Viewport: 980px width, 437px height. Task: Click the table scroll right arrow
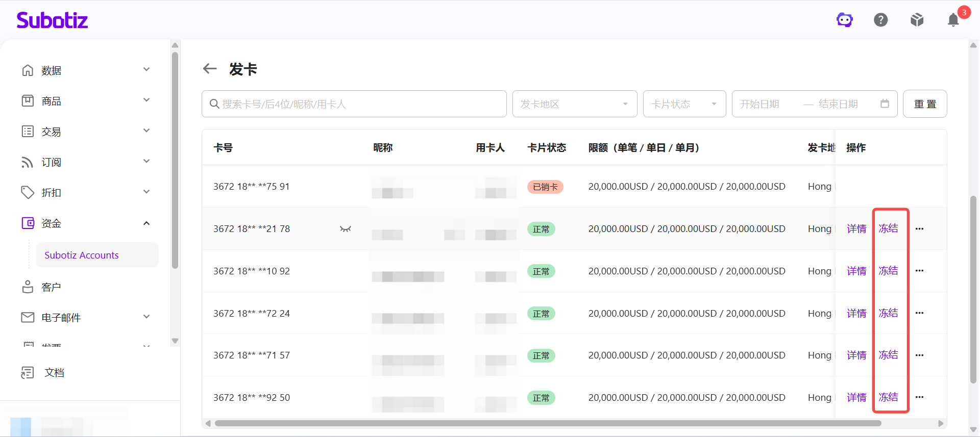[941, 423]
